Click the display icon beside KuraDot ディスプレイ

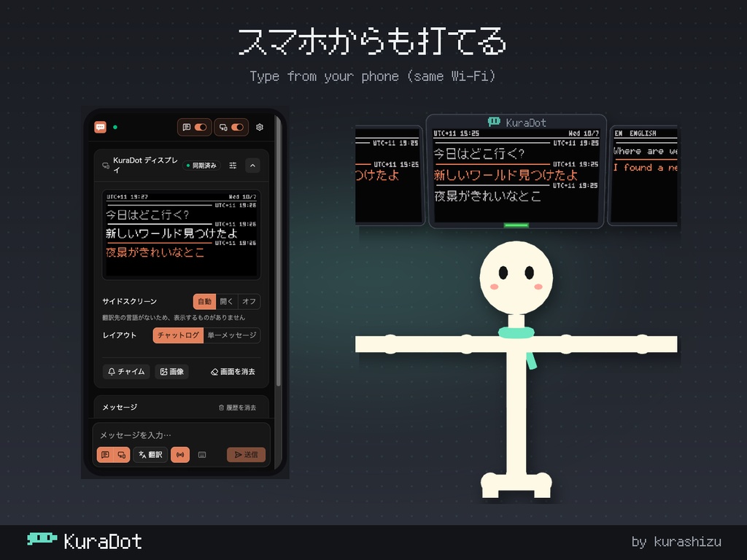106,166
